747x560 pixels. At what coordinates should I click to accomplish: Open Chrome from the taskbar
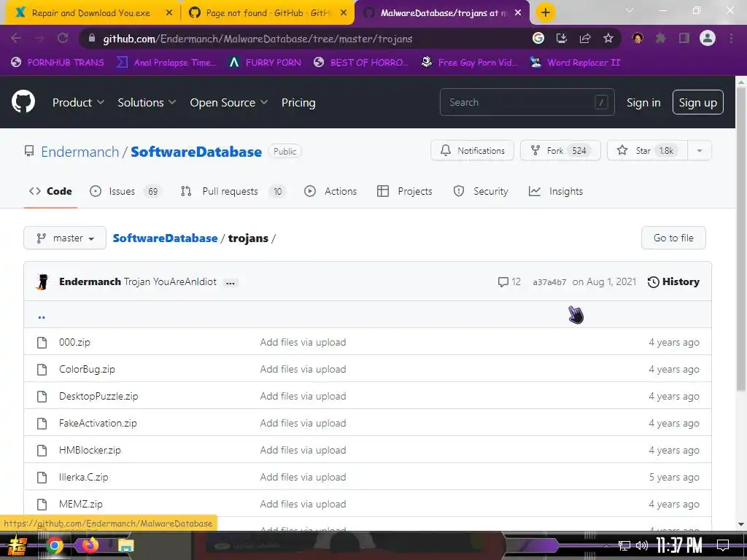(x=54, y=545)
